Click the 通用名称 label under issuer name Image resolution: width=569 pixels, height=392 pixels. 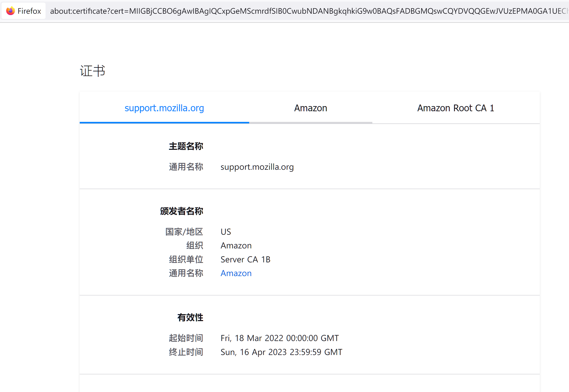[186, 273]
